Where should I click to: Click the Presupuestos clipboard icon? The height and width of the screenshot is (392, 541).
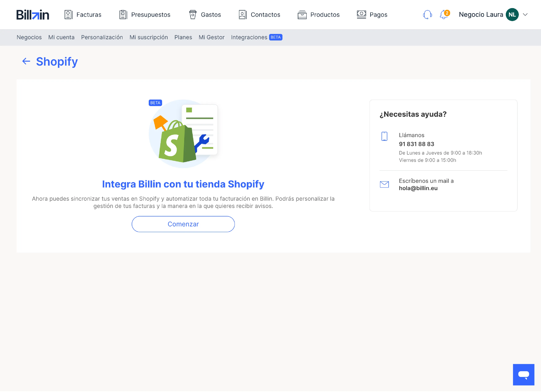(x=123, y=15)
